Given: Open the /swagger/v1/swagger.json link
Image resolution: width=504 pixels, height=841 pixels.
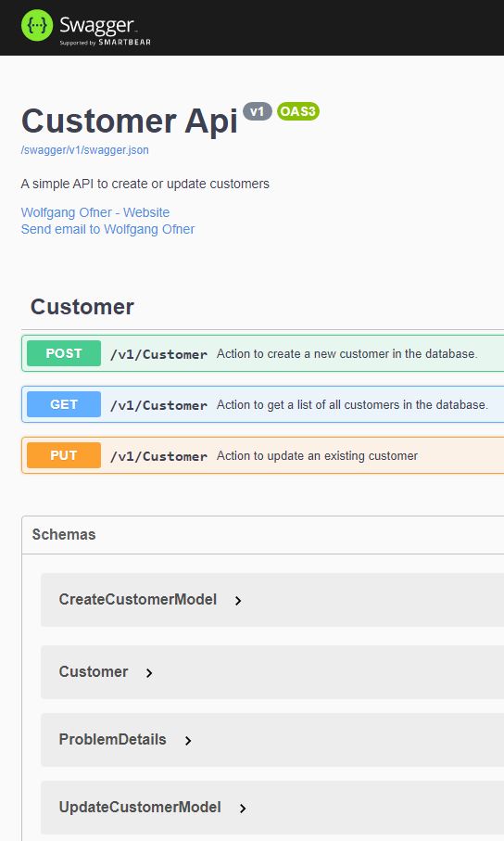Looking at the screenshot, I should tap(84, 150).
